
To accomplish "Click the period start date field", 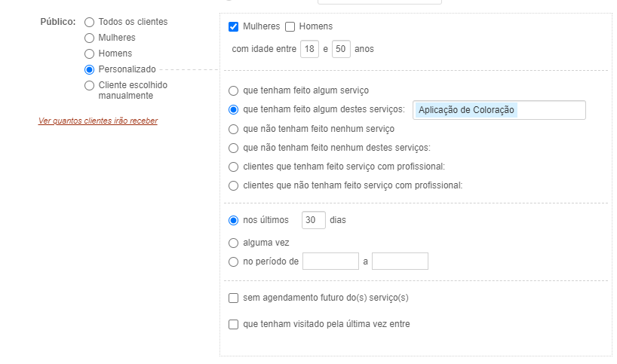I will coord(330,262).
